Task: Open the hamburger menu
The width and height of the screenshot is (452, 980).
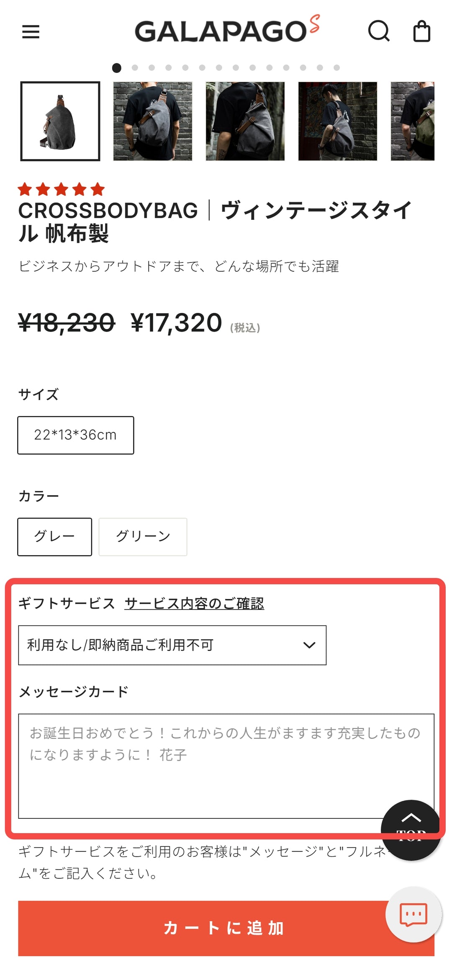Action: [31, 31]
